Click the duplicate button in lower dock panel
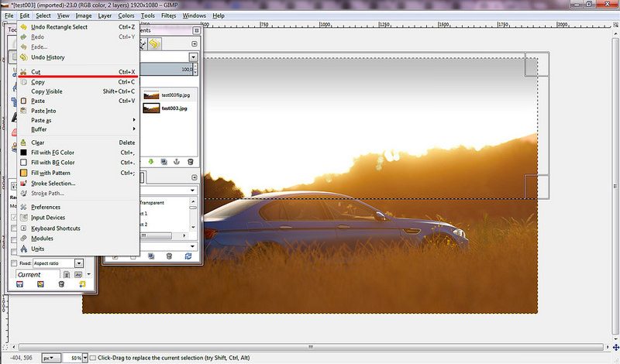 151,256
